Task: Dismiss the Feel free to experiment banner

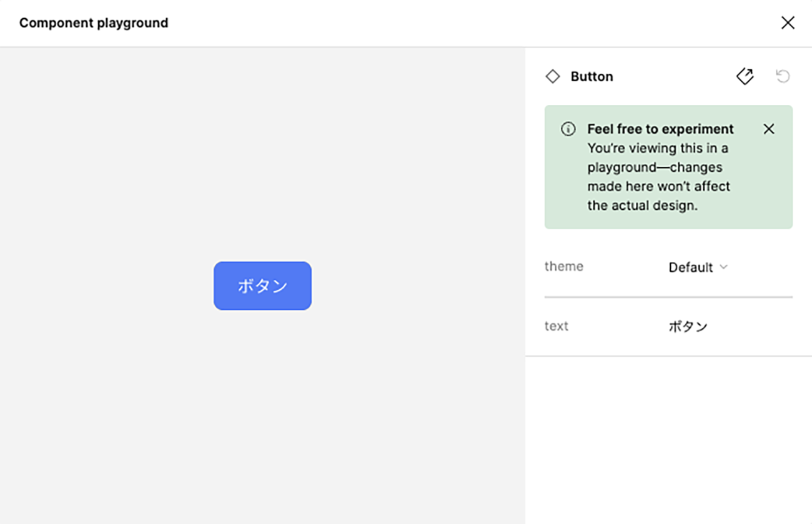Action: tap(769, 129)
